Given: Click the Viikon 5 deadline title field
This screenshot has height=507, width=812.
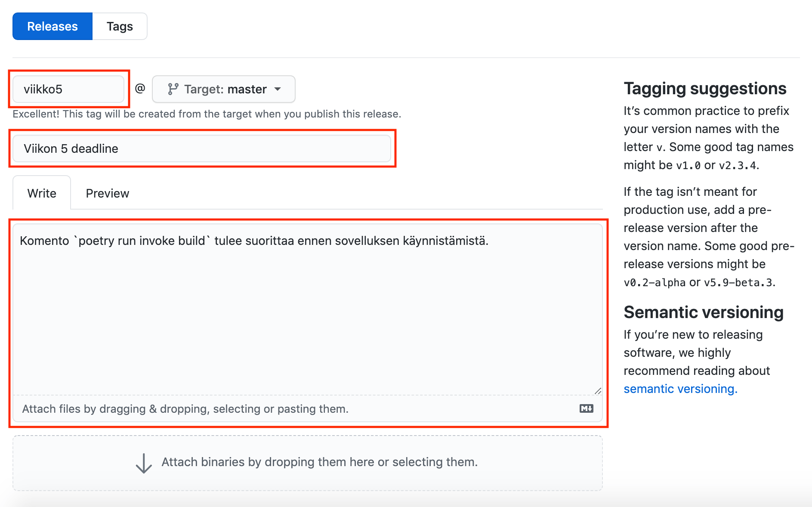Looking at the screenshot, I should tap(202, 148).
